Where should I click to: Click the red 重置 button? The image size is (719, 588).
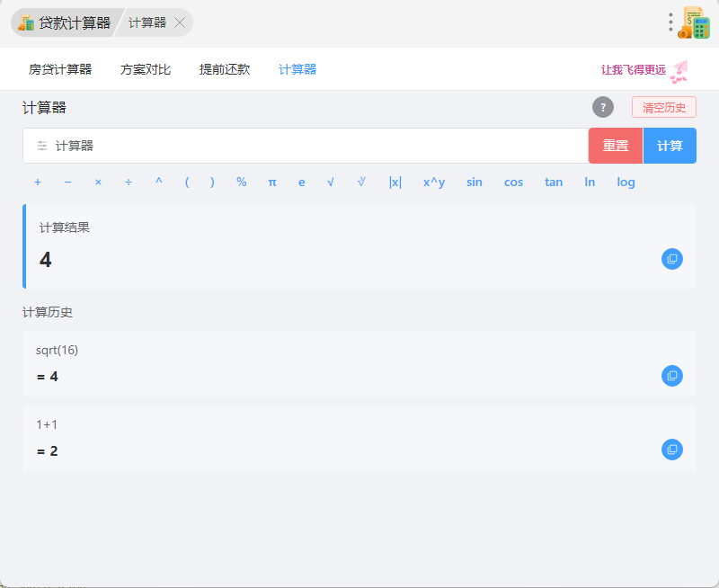point(616,146)
